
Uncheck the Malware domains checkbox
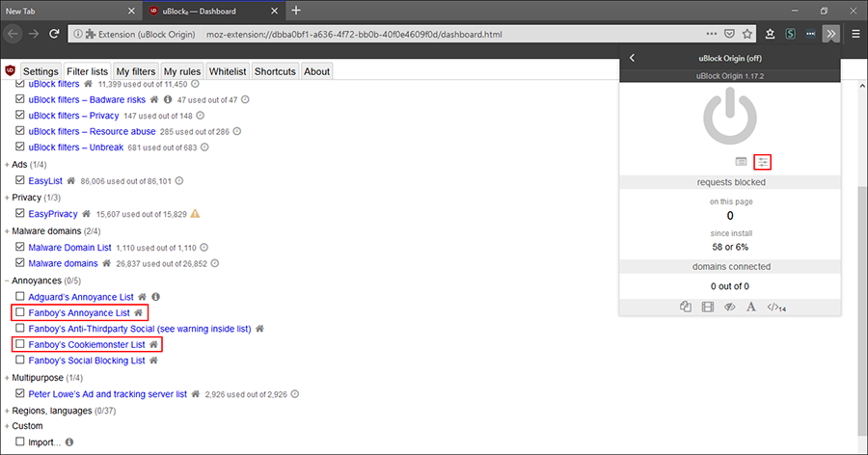point(20,262)
